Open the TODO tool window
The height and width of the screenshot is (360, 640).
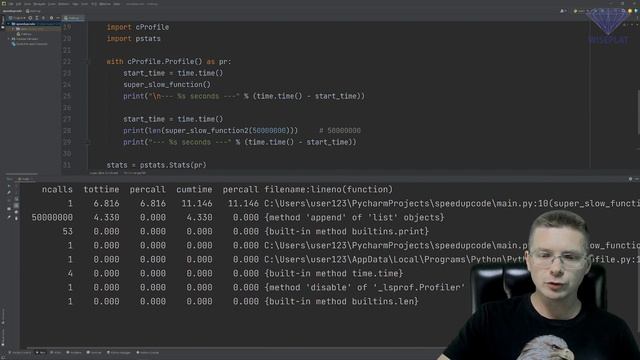click(x=56, y=353)
